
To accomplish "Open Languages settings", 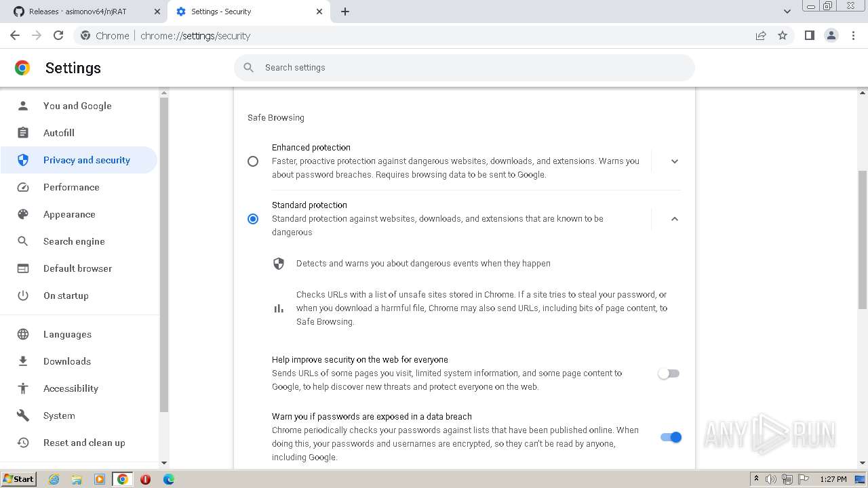I will pyautogui.click(x=79, y=334).
